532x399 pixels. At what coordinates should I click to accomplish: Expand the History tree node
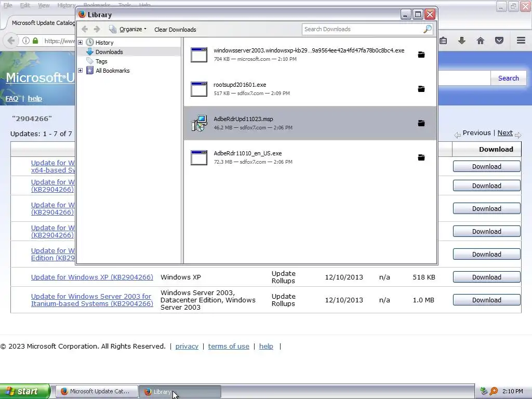(x=81, y=43)
